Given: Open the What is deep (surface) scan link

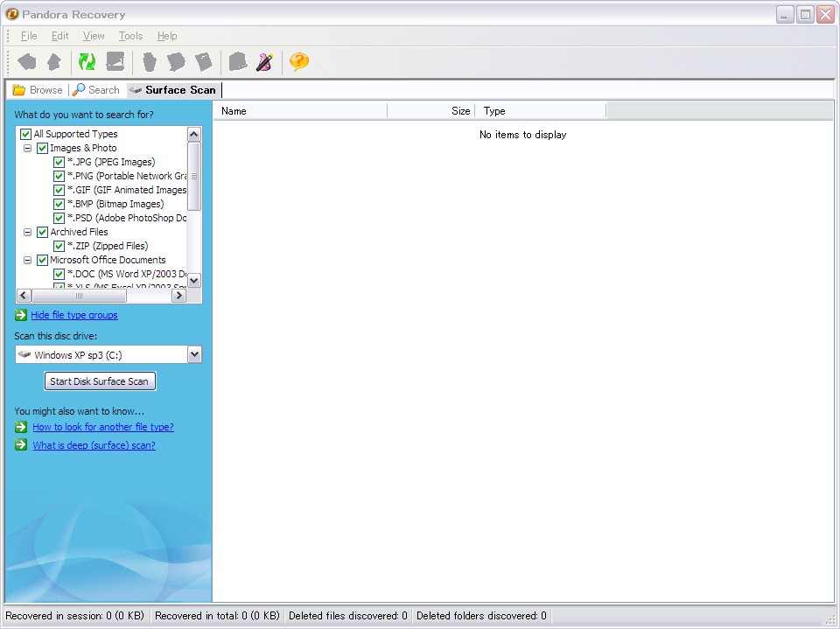Looking at the screenshot, I should coord(94,445).
